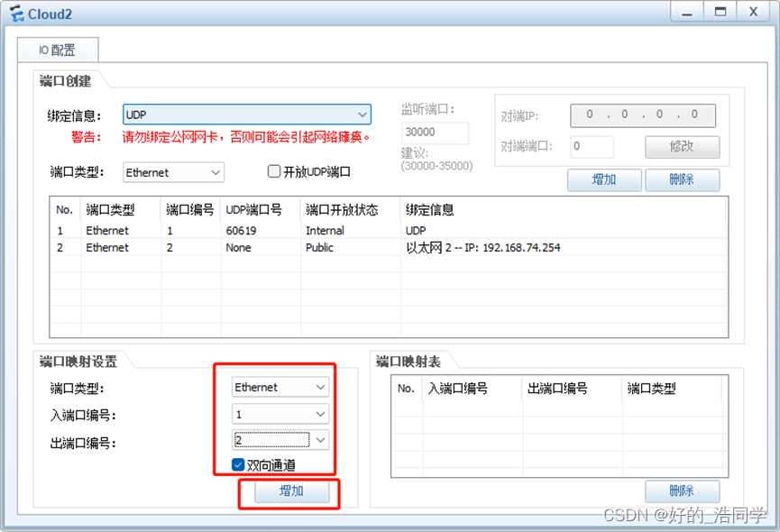Click the 绑定信息 column header
780x532 pixels.
point(430,210)
